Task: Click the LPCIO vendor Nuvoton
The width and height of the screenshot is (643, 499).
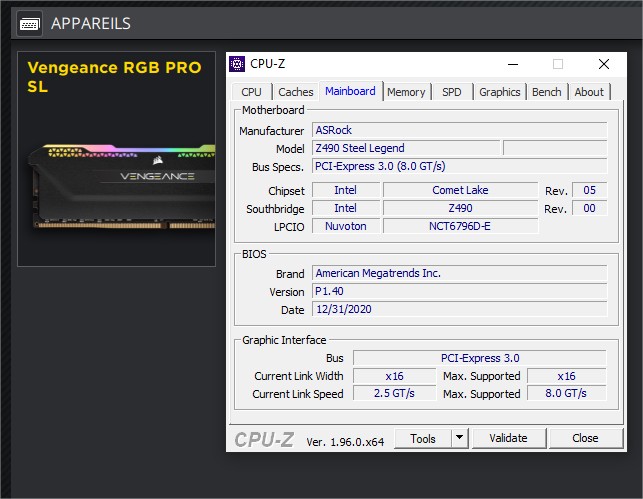Action: click(346, 226)
